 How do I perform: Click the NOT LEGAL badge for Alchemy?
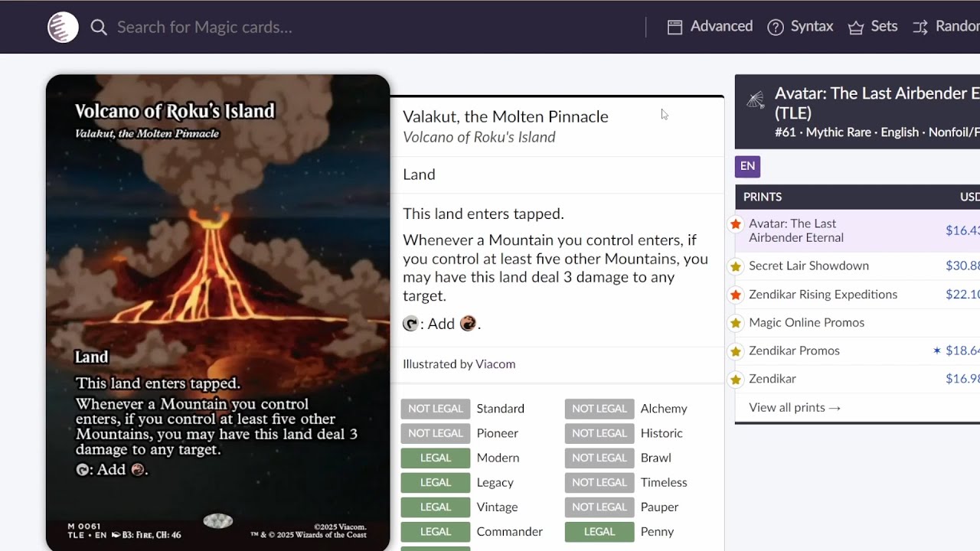coord(599,409)
